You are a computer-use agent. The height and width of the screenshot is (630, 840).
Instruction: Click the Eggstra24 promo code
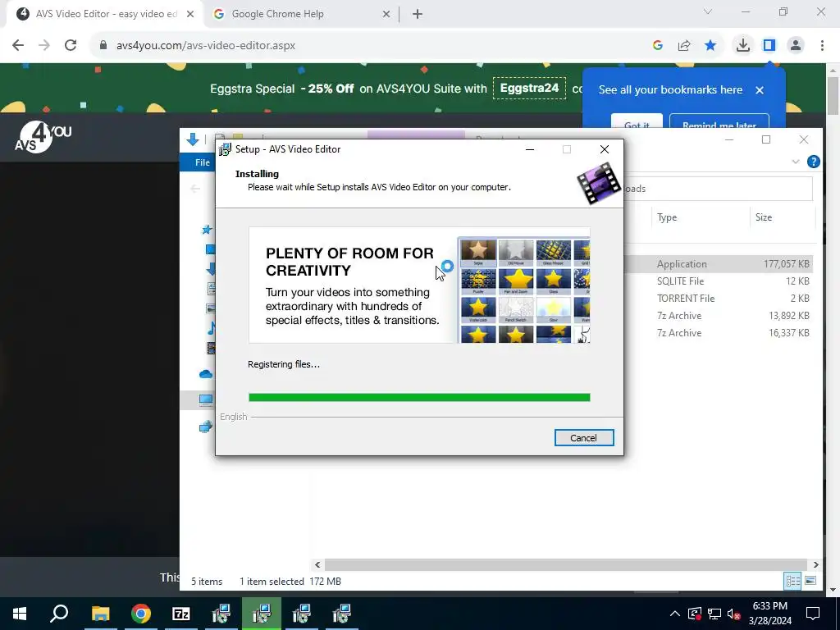pyautogui.click(x=529, y=88)
